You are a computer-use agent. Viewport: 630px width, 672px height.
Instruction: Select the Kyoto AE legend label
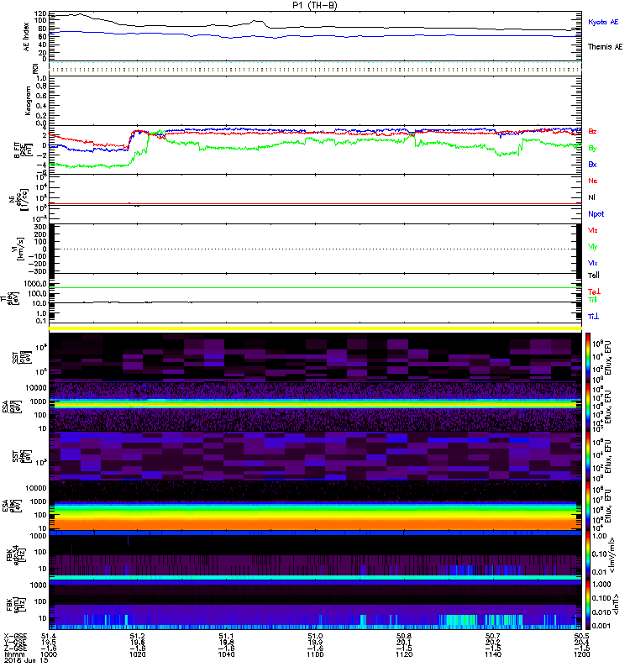[x=602, y=21]
